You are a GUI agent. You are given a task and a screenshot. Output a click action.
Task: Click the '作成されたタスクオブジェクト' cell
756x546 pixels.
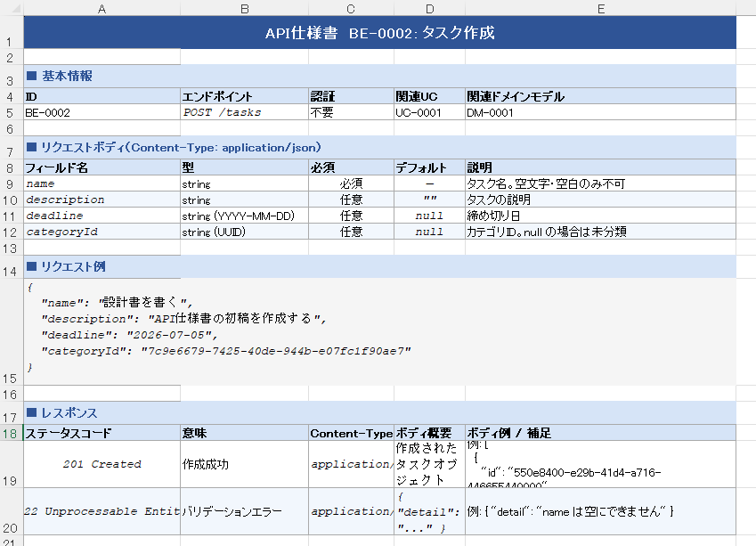(429, 464)
